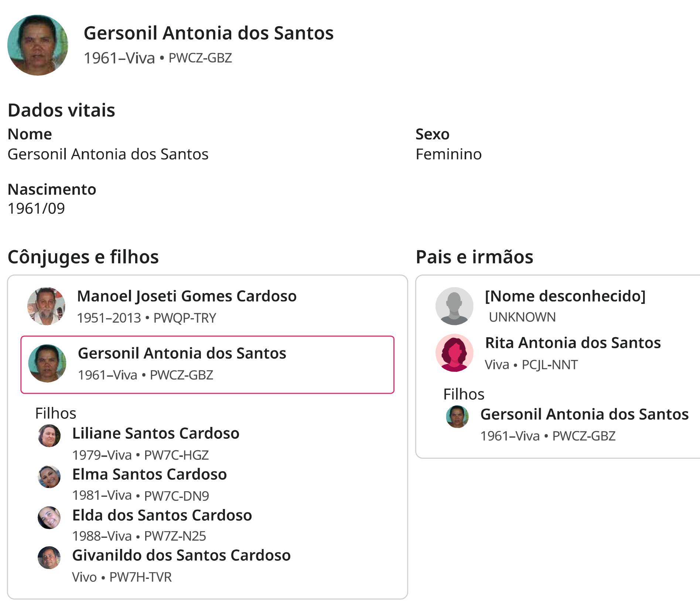Click the ID PWCZ-GBZ in the header
The height and width of the screenshot is (604, 700).
(x=200, y=58)
